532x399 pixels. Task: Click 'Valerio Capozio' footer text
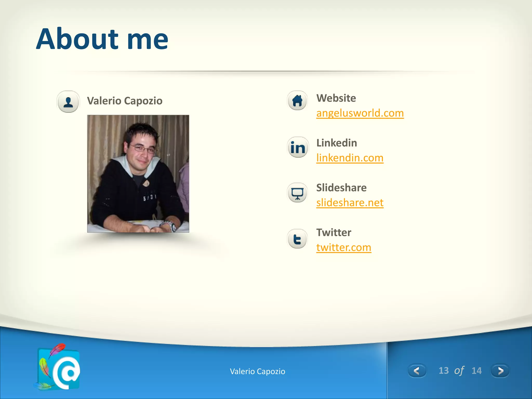click(257, 371)
